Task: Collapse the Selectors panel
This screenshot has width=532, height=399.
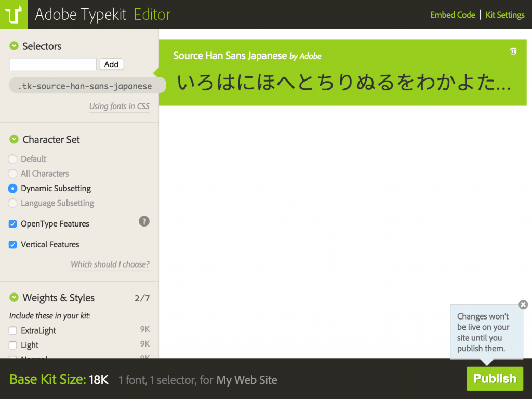Action: click(x=13, y=46)
